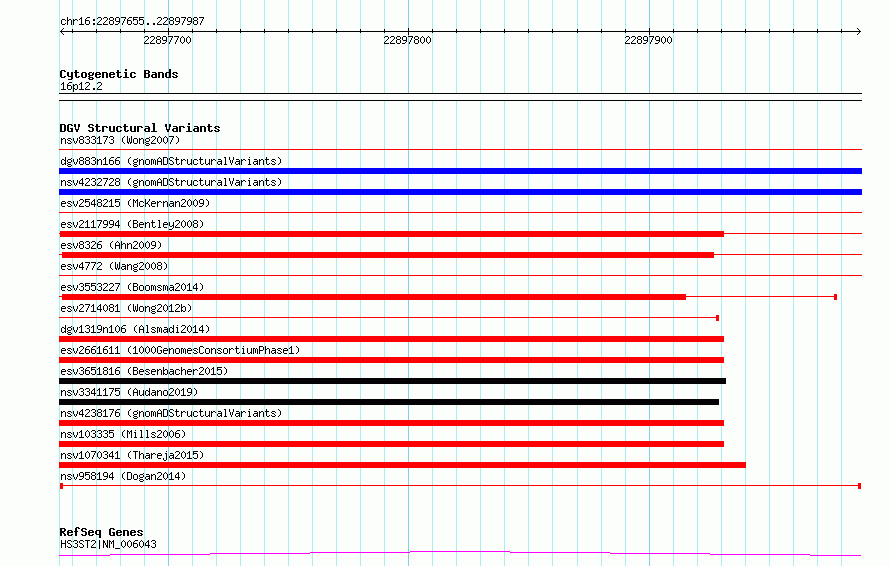Click the red bar for esv2661611

pos(392,360)
